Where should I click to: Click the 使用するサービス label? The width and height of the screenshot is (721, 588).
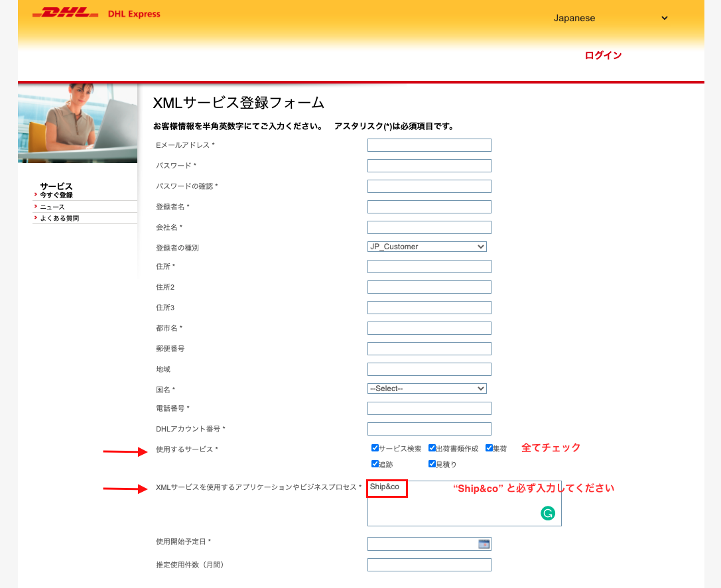pos(186,449)
